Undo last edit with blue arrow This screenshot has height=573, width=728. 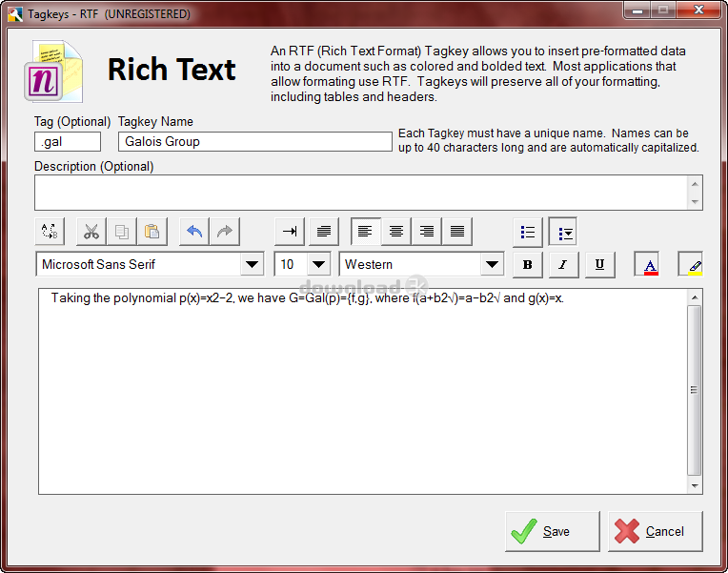(x=194, y=232)
